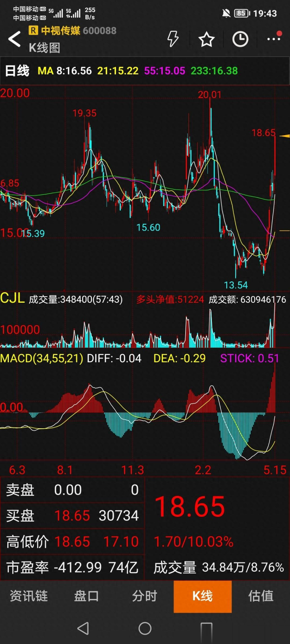Tap the 成交额: 630946176 reading
Viewport: 290px width, 644px height.
click(247, 299)
